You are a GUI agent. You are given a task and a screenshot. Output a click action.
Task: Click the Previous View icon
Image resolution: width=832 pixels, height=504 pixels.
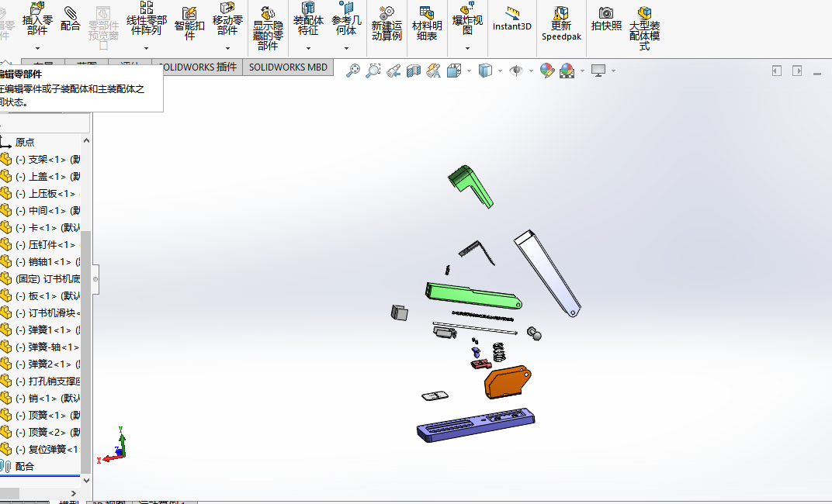pyautogui.click(x=393, y=71)
